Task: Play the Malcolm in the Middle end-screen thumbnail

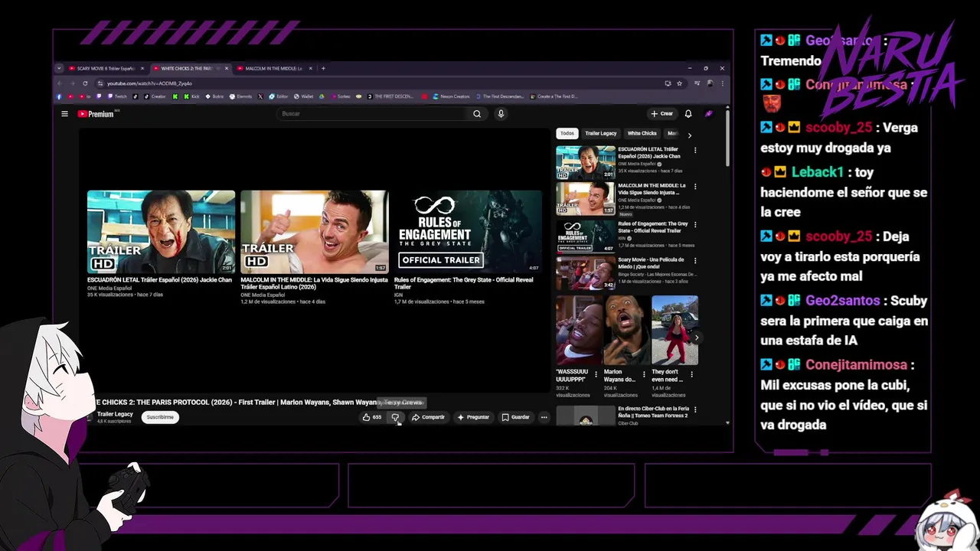Action: [315, 232]
